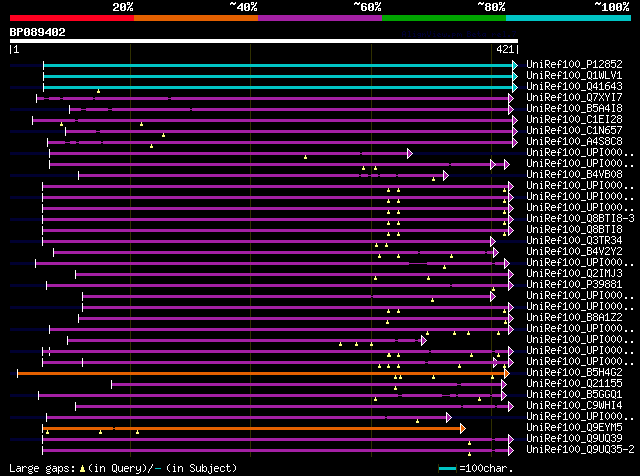Click the purple arrowhead ending the UniRef100_C1N657 alignment
Viewport: 640px width, 476px height.
coord(515,131)
